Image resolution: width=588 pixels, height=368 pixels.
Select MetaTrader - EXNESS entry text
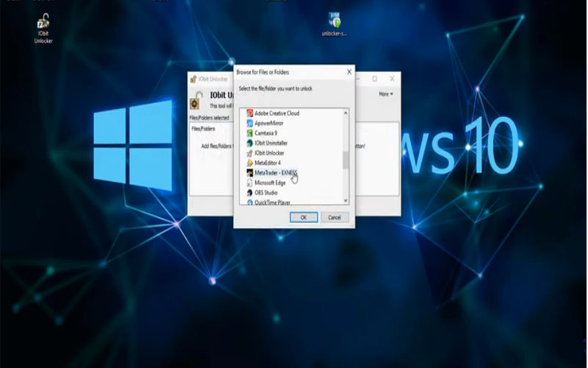(x=276, y=173)
